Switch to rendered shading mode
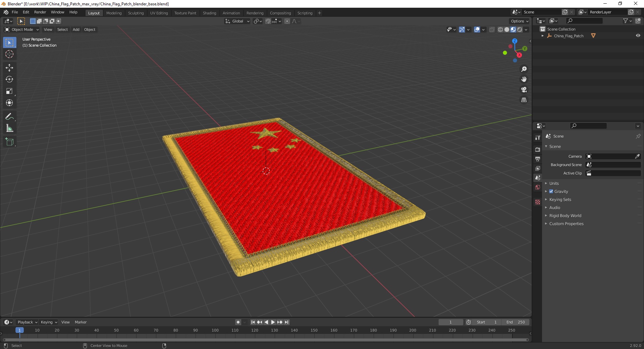 click(x=520, y=30)
